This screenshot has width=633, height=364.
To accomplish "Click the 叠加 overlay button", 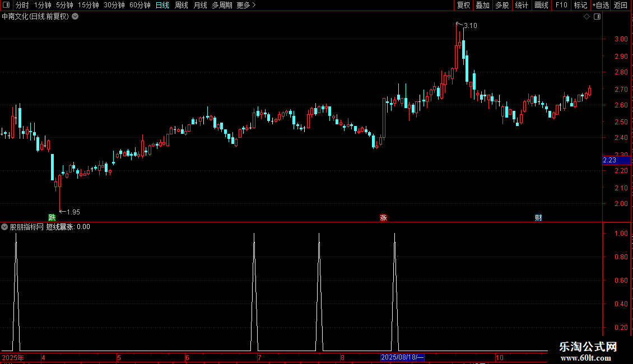I will click(482, 5).
